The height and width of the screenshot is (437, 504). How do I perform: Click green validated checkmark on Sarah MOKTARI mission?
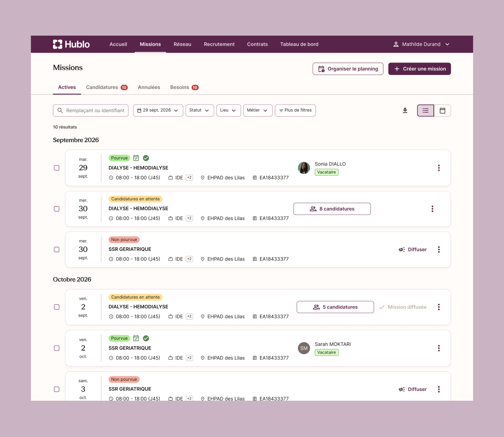pyautogui.click(x=146, y=338)
